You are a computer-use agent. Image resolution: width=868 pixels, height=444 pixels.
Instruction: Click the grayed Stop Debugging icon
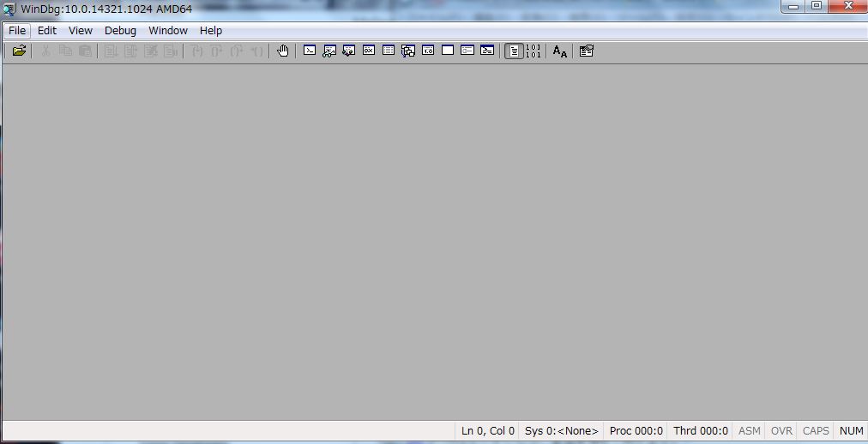tap(151, 51)
